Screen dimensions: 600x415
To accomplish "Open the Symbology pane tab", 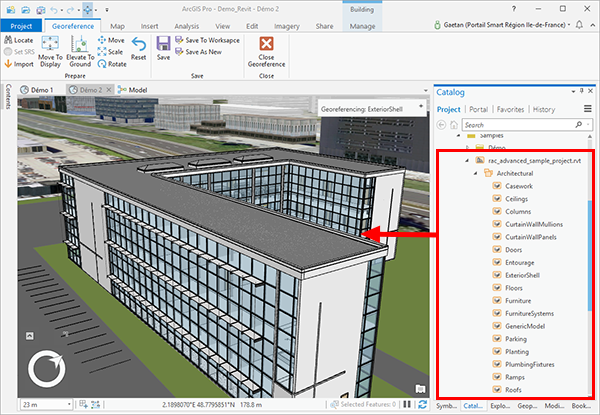I will 446,406.
